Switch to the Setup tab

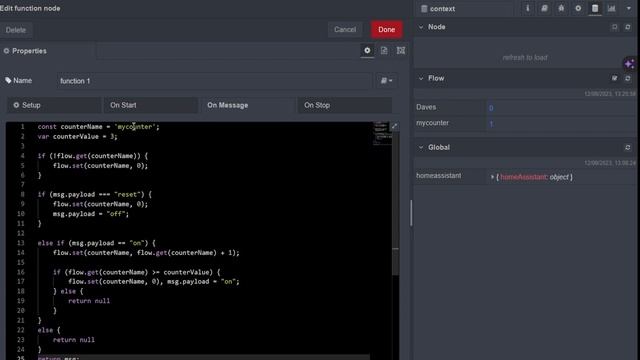pos(53,105)
